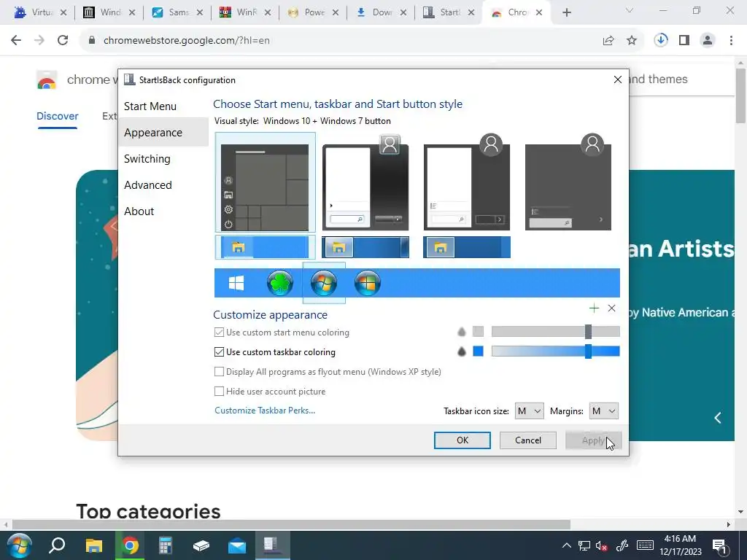747x560 pixels.
Task: Click the Cancel button
Action: click(528, 440)
